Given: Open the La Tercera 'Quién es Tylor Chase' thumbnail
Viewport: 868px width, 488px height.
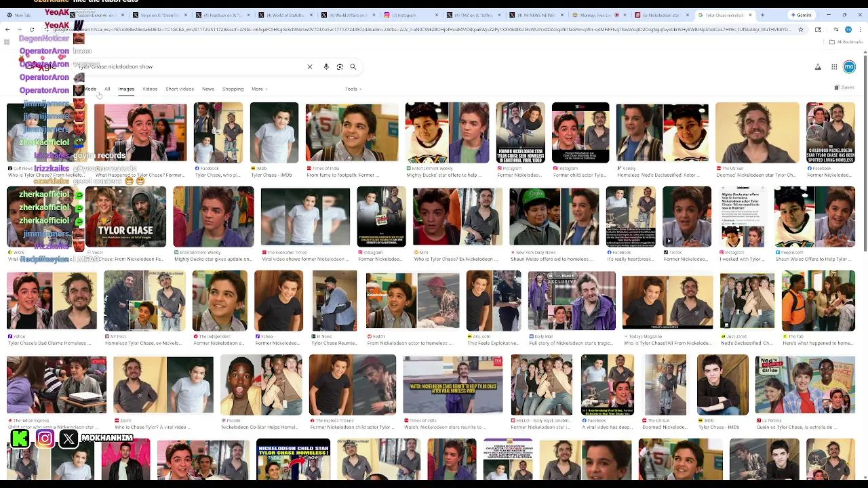Looking at the screenshot, I should point(806,385).
